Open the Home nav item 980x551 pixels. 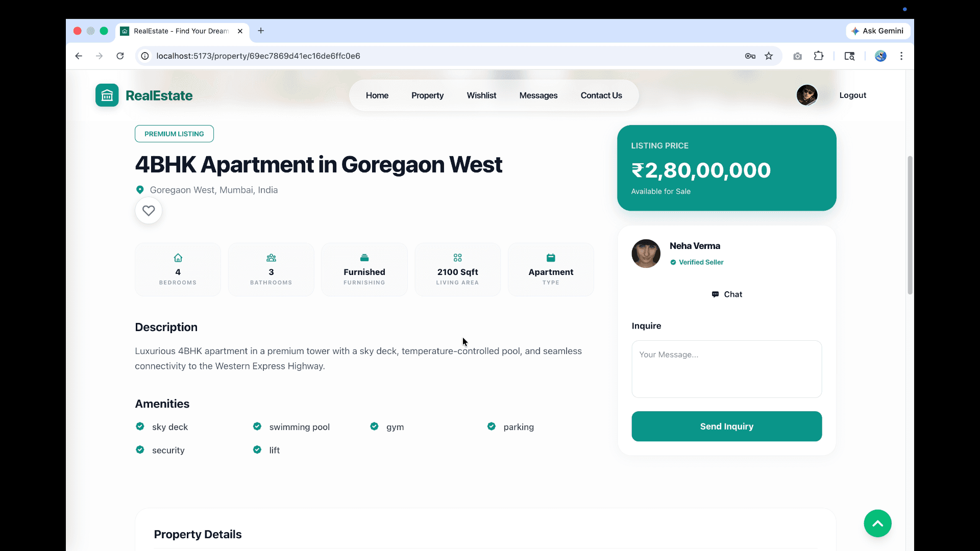(377, 95)
